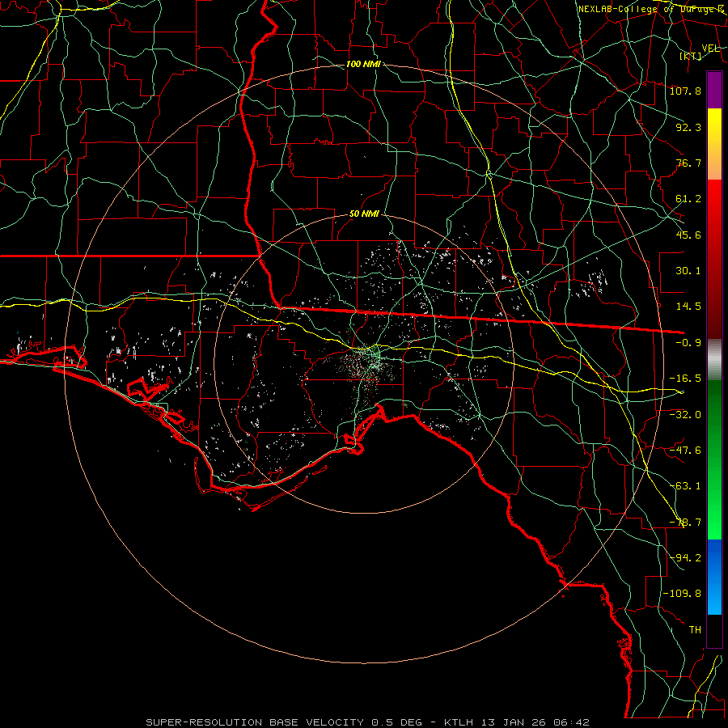Viewport: 728px width, 728px height.
Task: Pick the gray near-zero segment of color bar
Action: pyautogui.click(x=714, y=360)
